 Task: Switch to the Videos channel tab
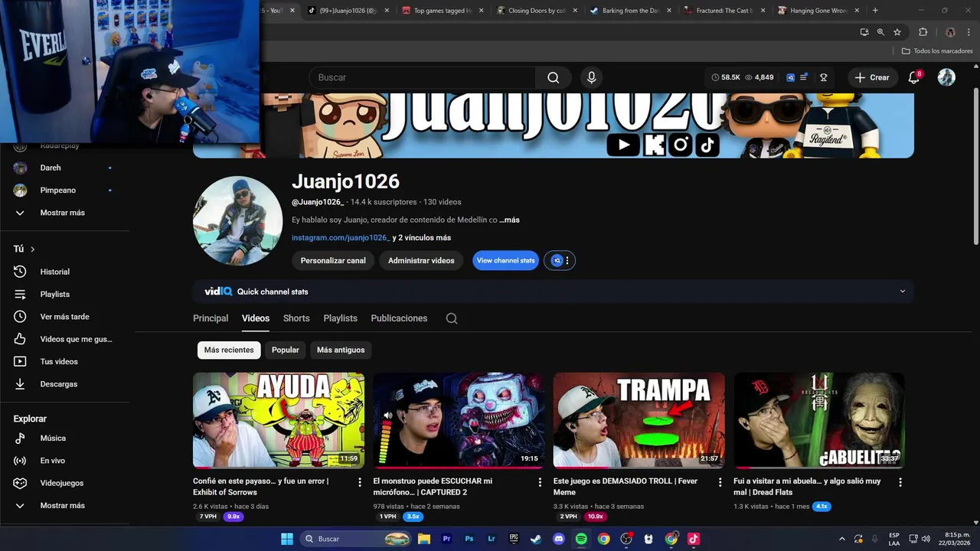tap(256, 318)
